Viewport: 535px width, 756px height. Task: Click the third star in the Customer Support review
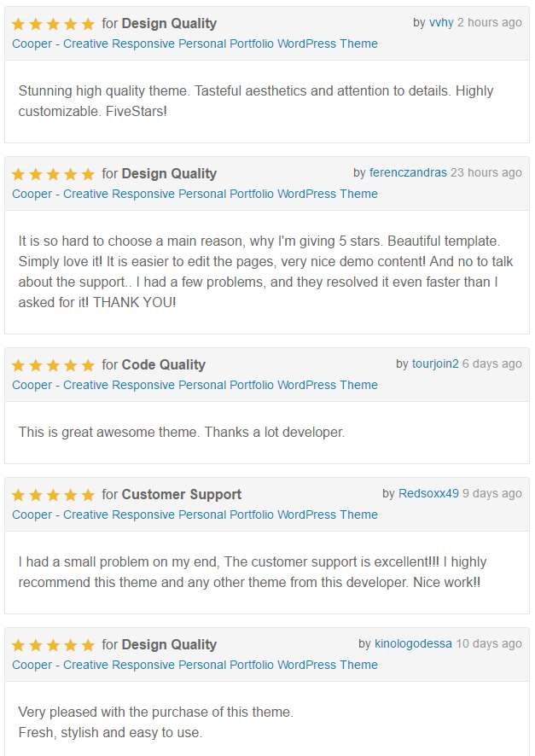pos(53,495)
